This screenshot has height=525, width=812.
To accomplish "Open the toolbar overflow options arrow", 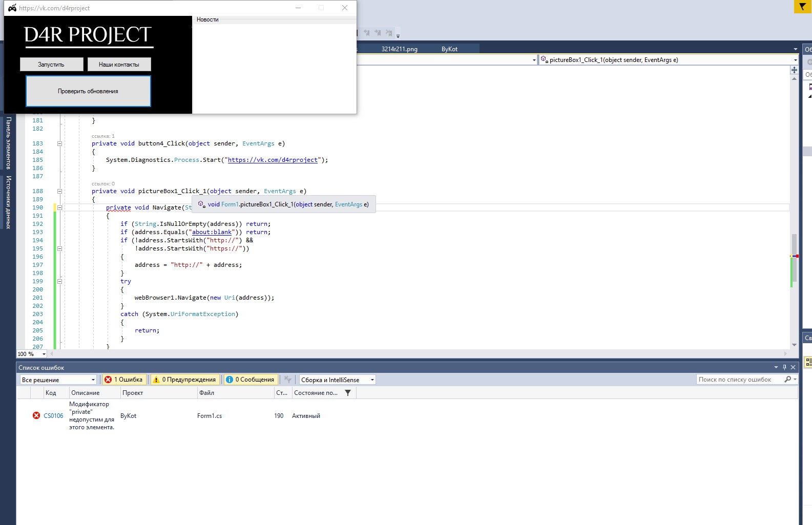I will point(398,35).
